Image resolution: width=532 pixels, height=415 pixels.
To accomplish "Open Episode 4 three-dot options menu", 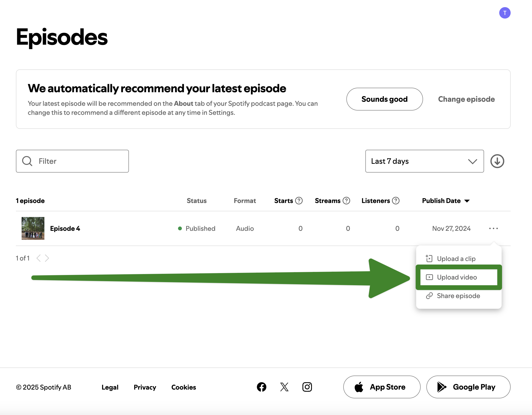I will click(493, 228).
